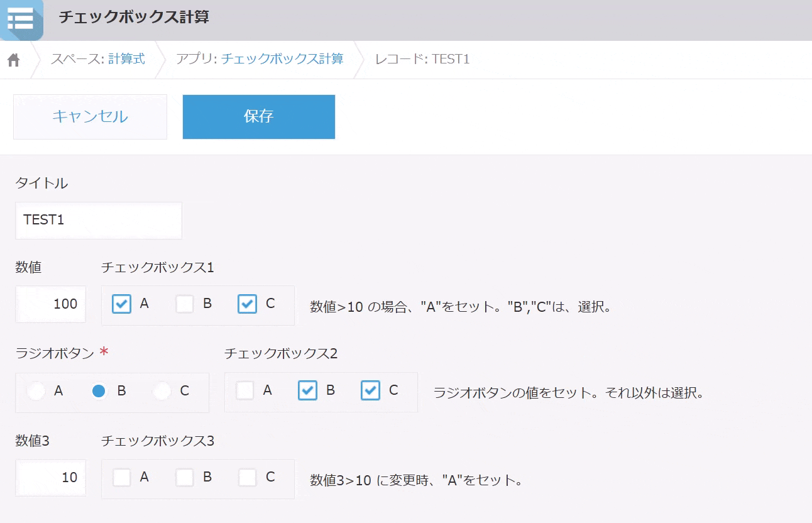Image resolution: width=812 pixels, height=523 pixels.
Task: Uncheck C in チェックボックス1
Action: point(248,304)
